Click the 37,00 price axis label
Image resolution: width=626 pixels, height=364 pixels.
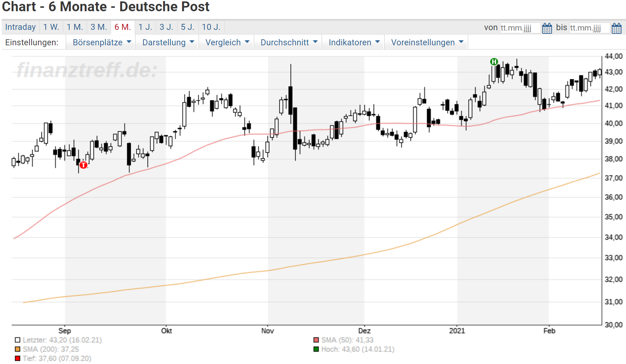click(614, 178)
